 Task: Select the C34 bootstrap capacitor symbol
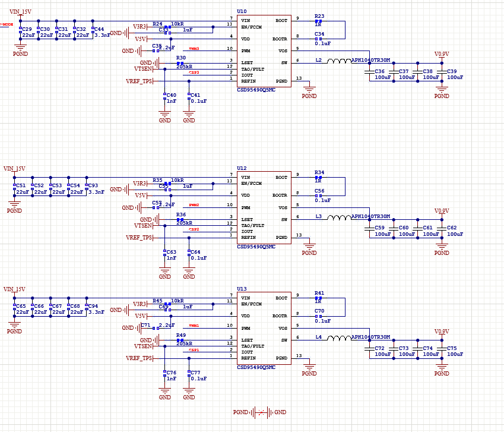point(318,39)
